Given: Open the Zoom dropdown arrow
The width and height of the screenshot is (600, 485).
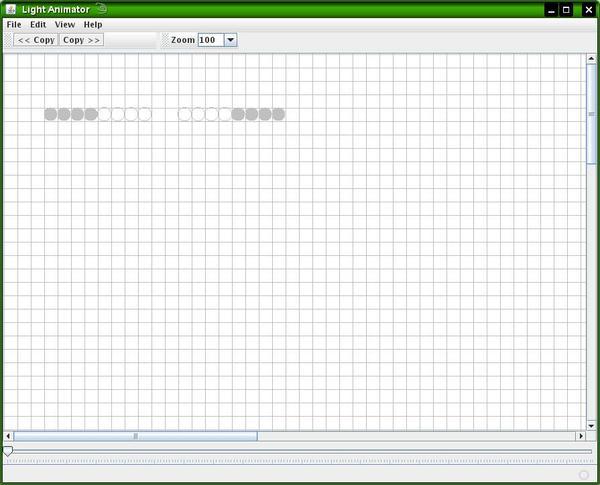Looking at the screenshot, I should click(231, 40).
